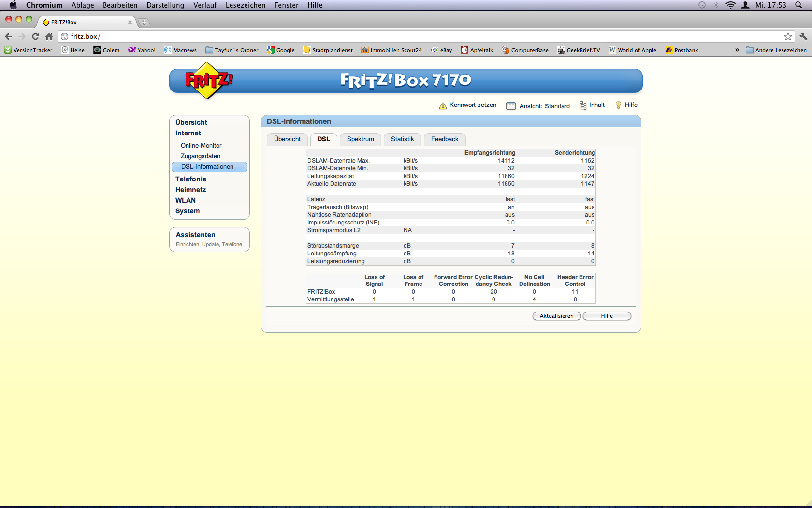Click the Hilfe lightbulb icon
Screen dimensions: 812x508
point(618,105)
